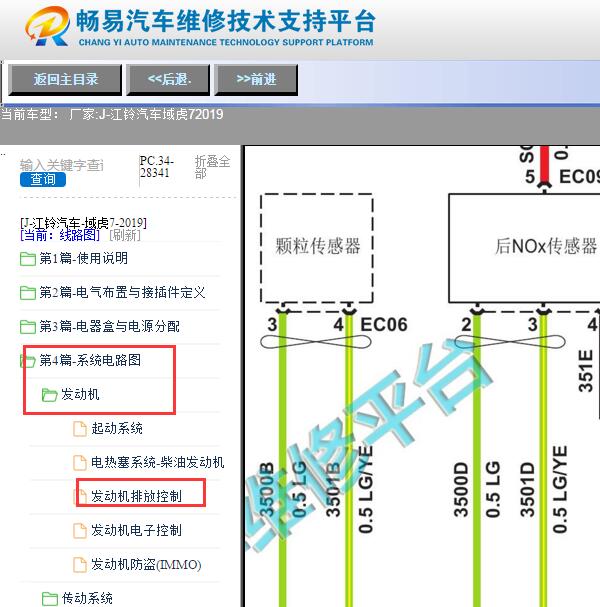Click the 3500B wire label
This screenshot has width=600, height=607.
(267, 490)
